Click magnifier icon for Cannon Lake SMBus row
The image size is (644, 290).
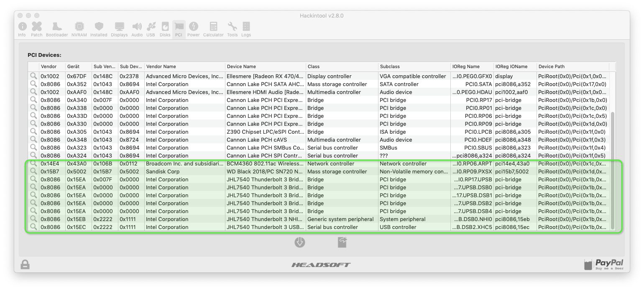point(33,148)
